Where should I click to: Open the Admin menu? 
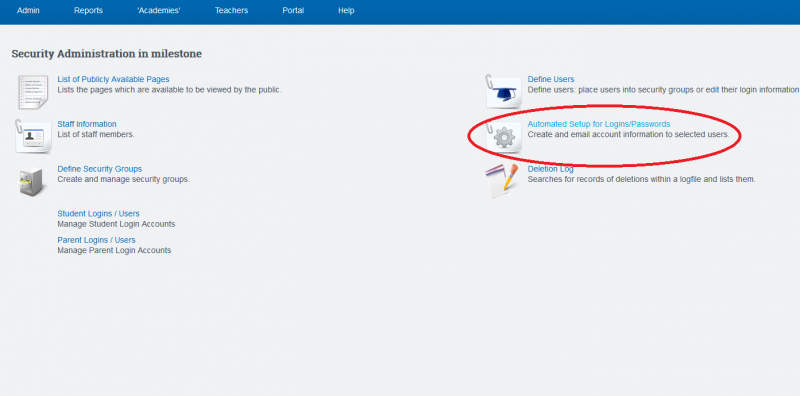(x=28, y=11)
